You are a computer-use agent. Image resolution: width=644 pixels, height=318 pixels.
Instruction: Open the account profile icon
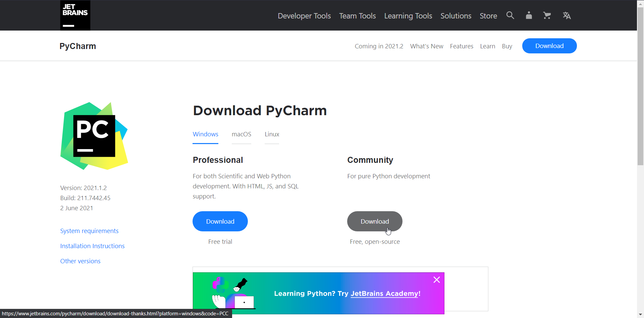click(x=529, y=15)
